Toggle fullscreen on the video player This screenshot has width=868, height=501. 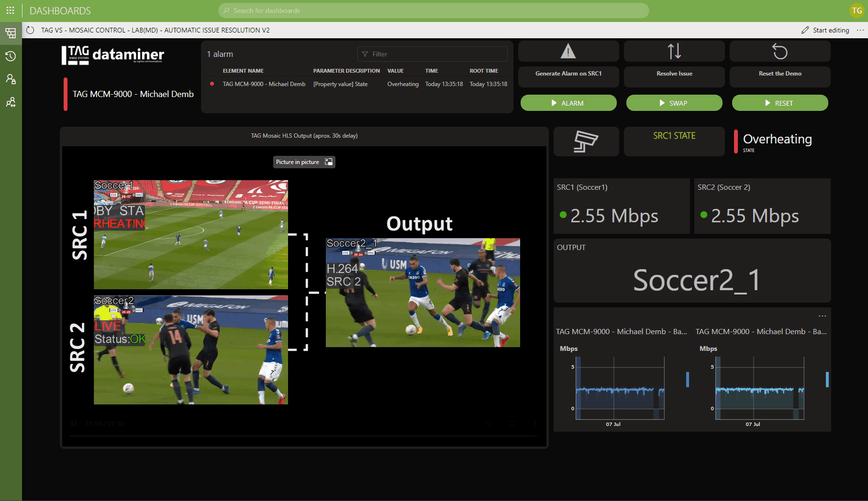(512, 424)
